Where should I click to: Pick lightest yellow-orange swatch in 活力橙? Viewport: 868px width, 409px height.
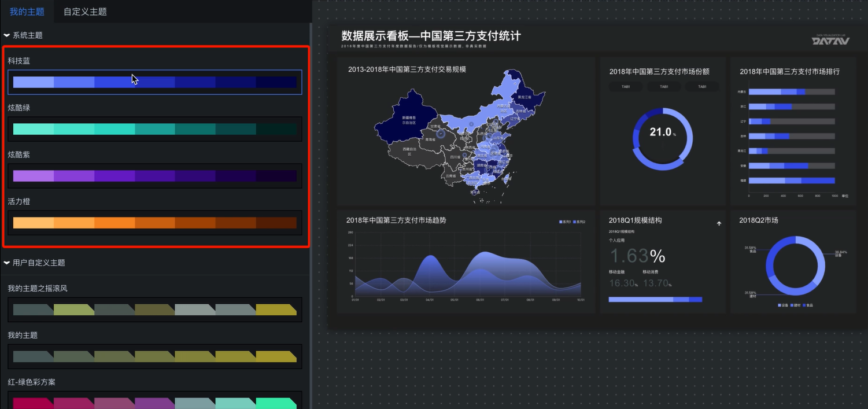(x=34, y=223)
